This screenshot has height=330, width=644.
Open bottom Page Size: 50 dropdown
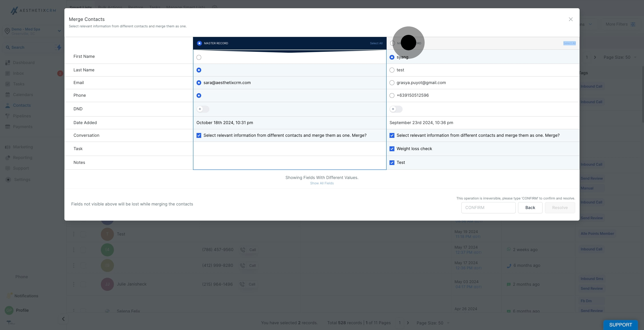point(433,323)
